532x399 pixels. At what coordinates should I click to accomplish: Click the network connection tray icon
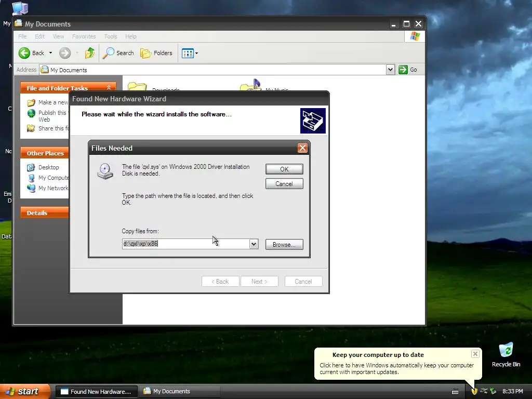tap(484, 391)
